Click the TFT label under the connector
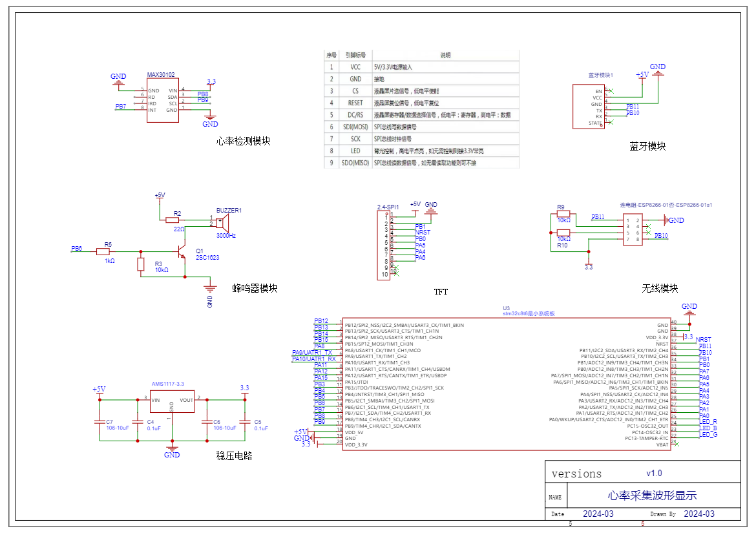Image resolution: width=756 pixels, height=533 pixels. [x=441, y=292]
